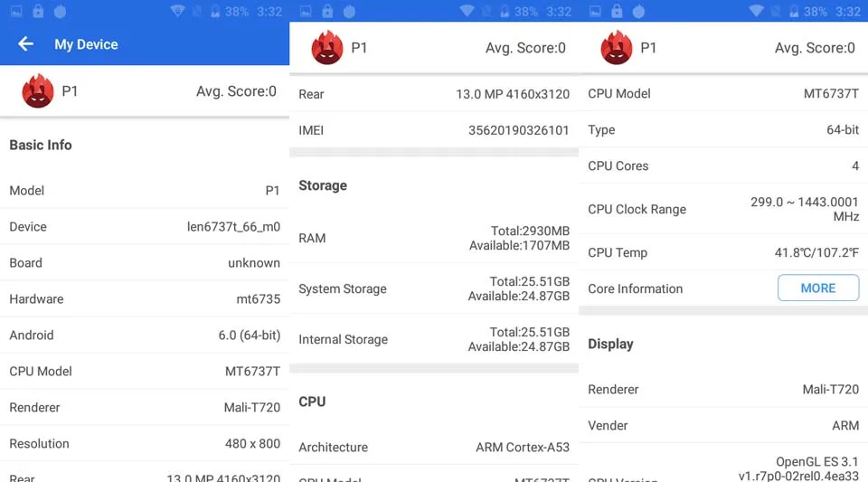Tap the lock icon in right status bar
The height and width of the screenshot is (482, 868).
[617, 11]
